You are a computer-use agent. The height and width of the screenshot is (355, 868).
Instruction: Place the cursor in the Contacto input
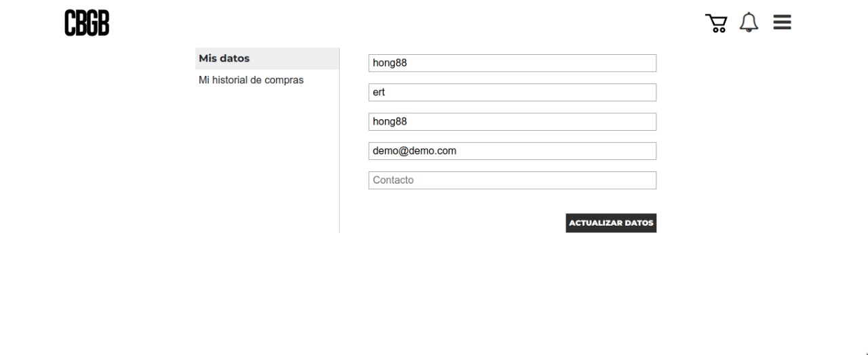click(x=512, y=180)
